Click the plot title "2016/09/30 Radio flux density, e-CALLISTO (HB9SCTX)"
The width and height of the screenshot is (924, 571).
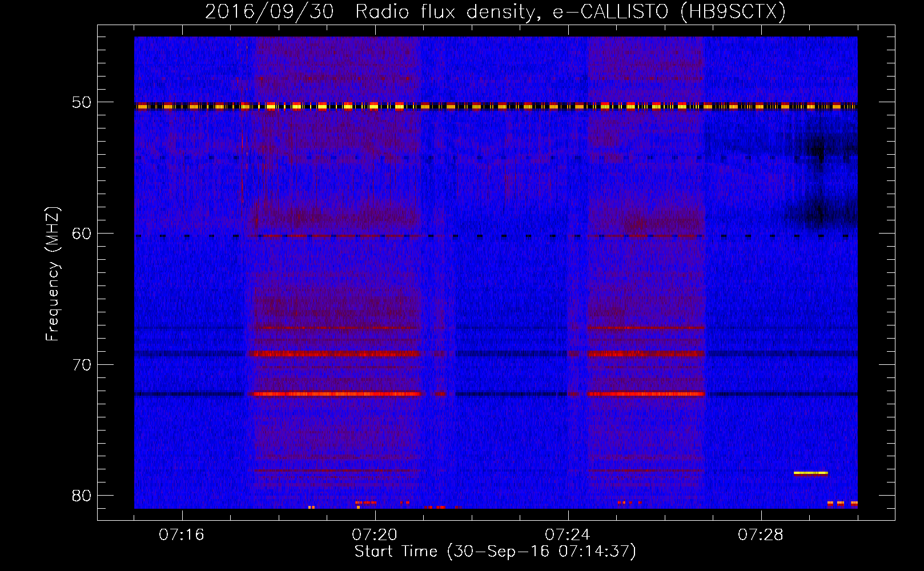[x=495, y=12]
